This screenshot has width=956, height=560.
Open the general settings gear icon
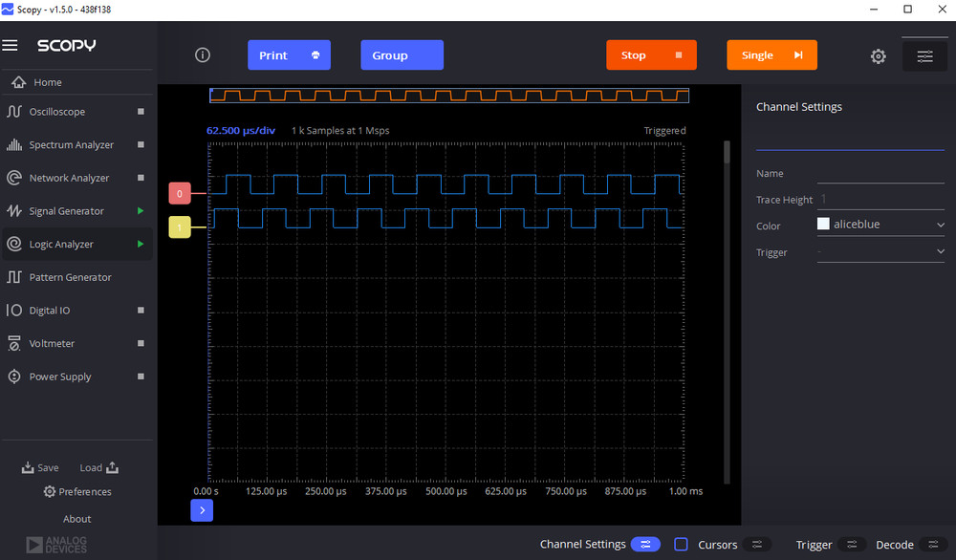878,55
